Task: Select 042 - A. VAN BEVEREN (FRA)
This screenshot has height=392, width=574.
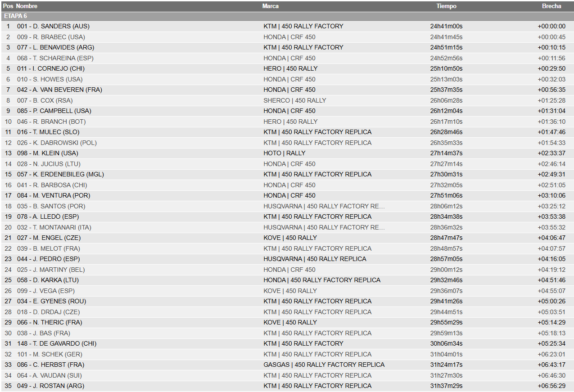Action: coord(59,90)
